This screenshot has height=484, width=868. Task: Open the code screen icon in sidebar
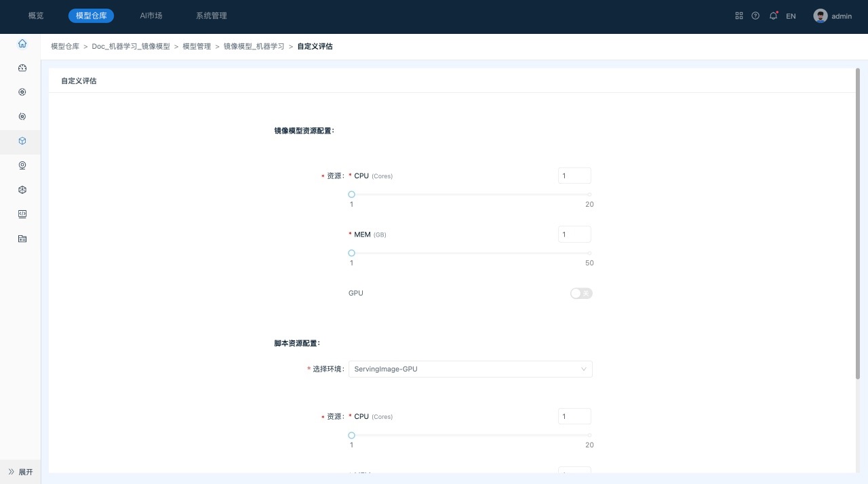coord(22,214)
